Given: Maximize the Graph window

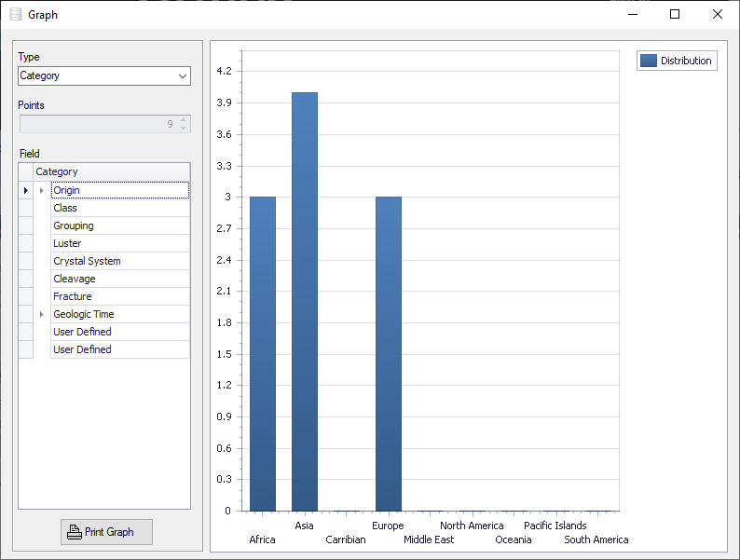Looking at the screenshot, I should coord(675,15).
